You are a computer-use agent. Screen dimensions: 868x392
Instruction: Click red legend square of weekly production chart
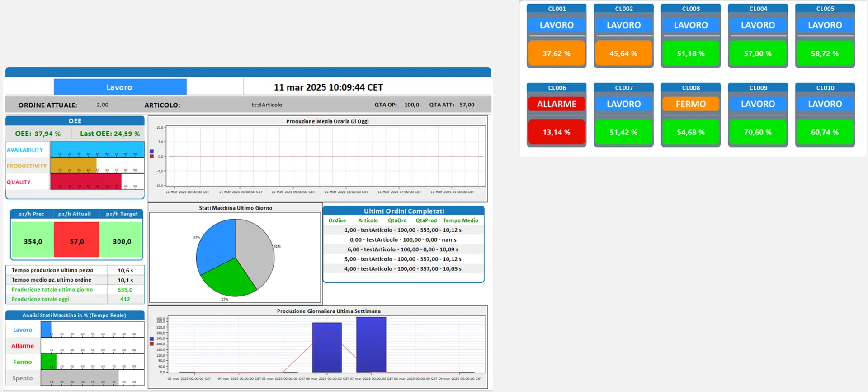pos(152,344)
